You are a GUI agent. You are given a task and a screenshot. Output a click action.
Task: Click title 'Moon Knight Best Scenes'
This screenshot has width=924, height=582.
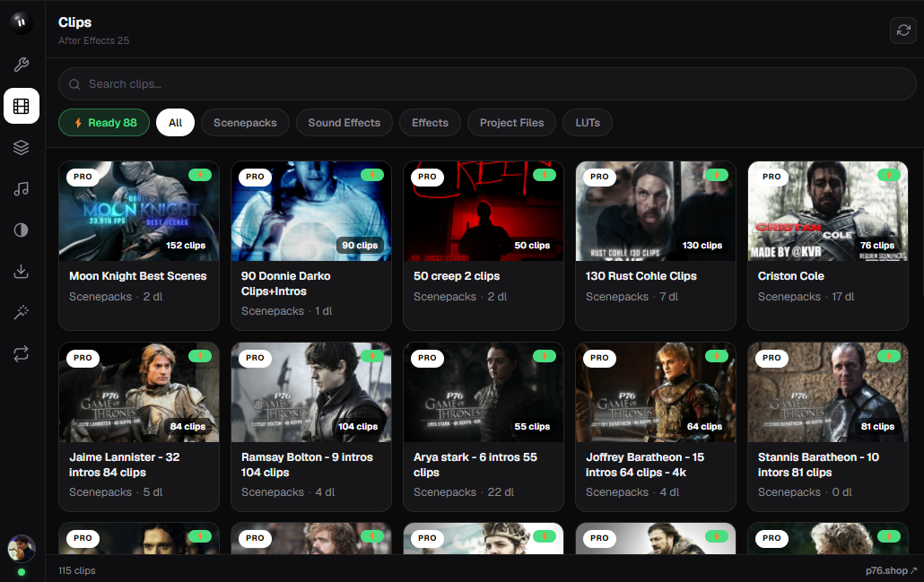138,275
